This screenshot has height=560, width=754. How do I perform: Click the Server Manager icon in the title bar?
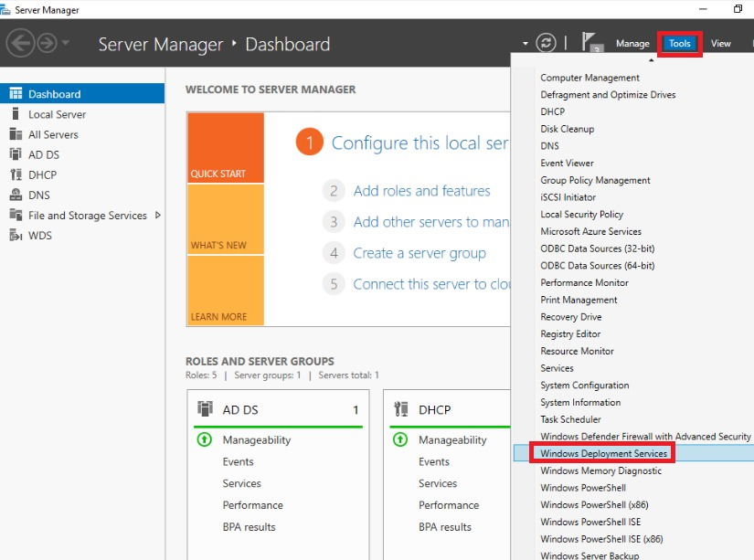point(9,7)
